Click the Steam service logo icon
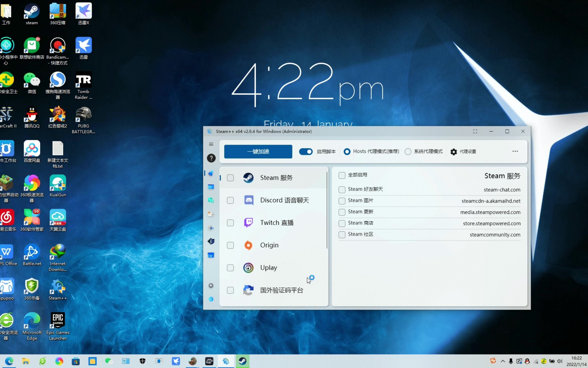Viewport: 588px width, 368px height. point(248,178)
